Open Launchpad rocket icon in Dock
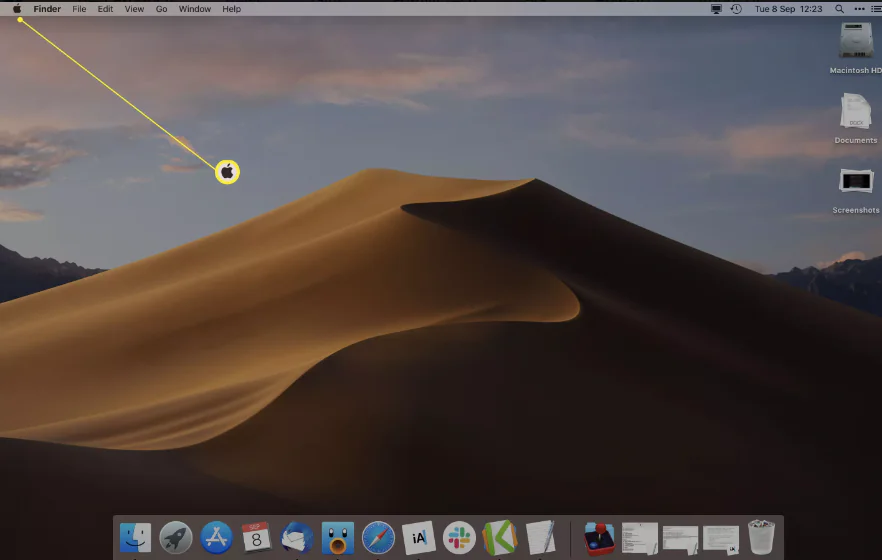Screen dimensions: 882x560 [176, 538]
